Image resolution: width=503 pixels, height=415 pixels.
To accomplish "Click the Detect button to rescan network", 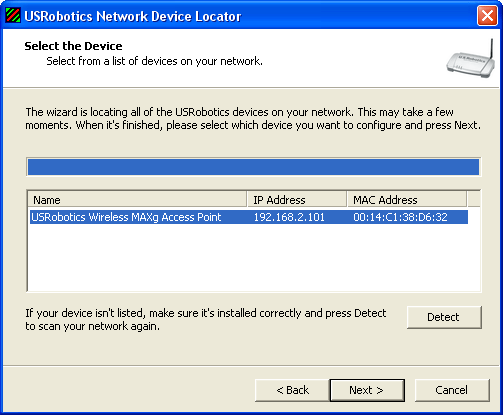I will (x=444, y=317).
